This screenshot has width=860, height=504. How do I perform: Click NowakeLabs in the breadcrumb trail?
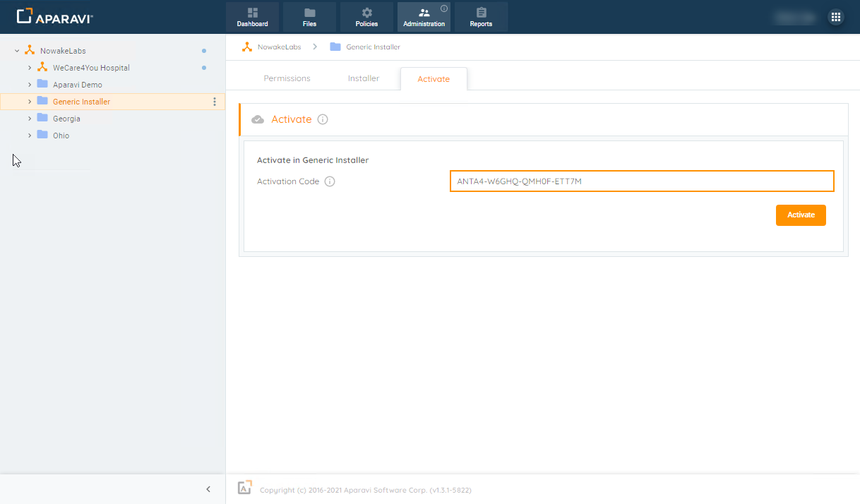click(280, 46)
